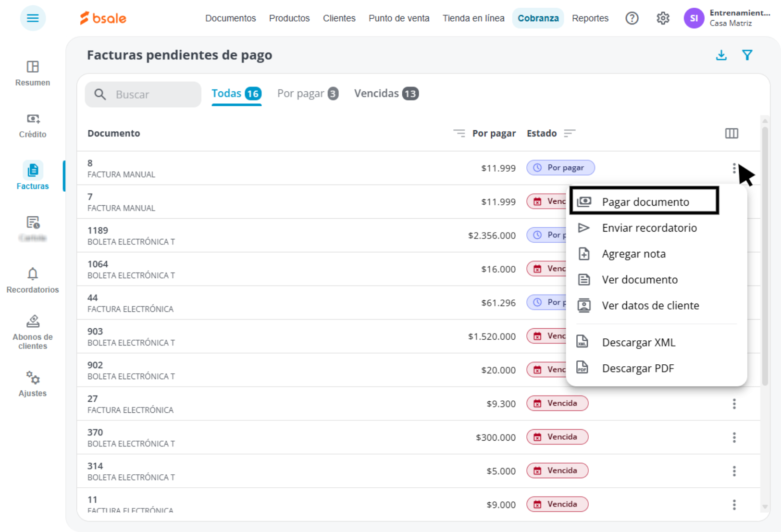The width and height of the screenshot is (781, 532).
Task: Download the pending invoices list
Action: click(x=721, y=55)
